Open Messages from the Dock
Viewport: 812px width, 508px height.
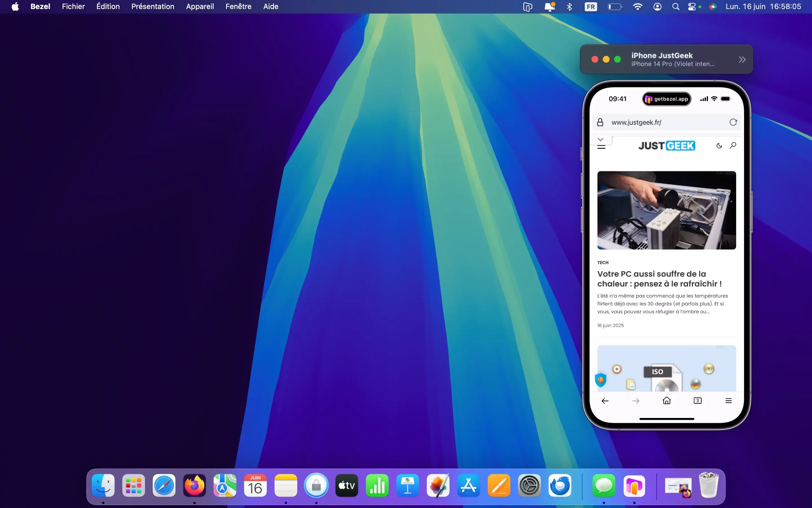604,485
